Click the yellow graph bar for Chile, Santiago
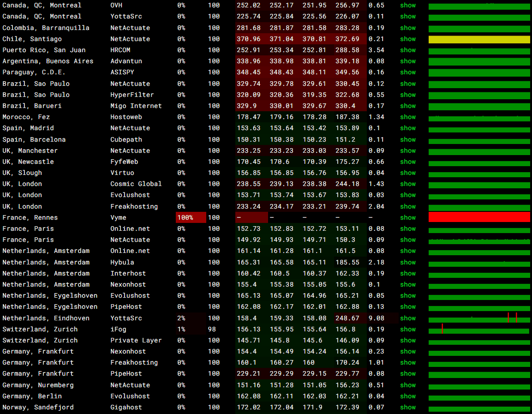The width and height of the screenshot is (532, 414). coord(479,39)
